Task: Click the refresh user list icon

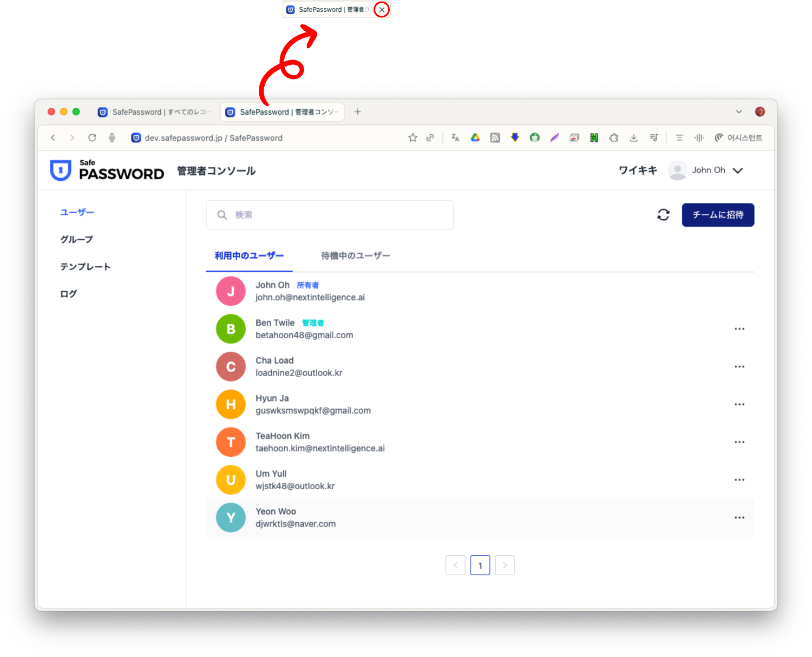Action: coord(663,215)
